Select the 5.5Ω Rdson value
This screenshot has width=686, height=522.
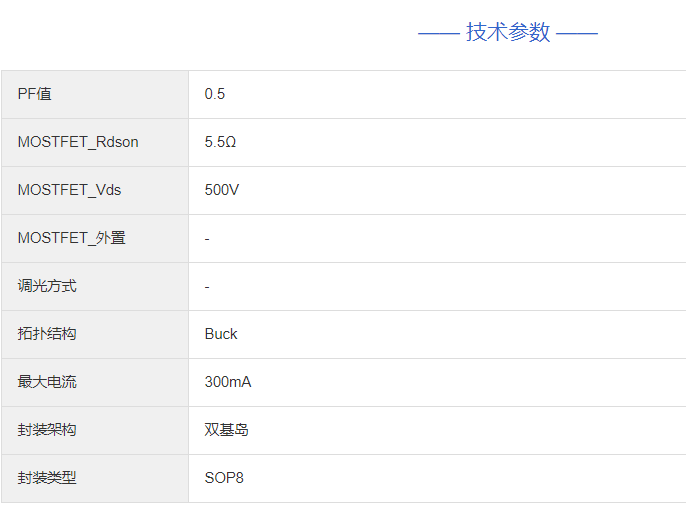pyautogui.click(x=220, y=142)
